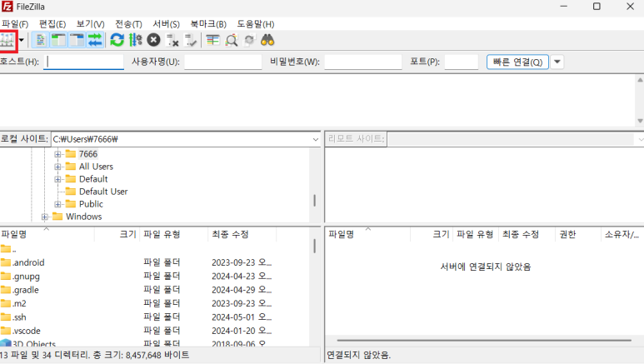Open the 전송(T) menu

128,24
